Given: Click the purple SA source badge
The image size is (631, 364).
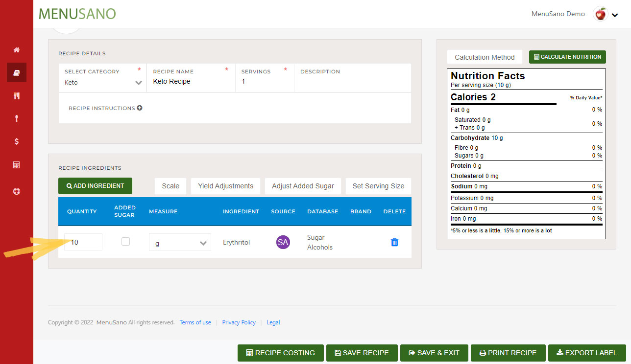Looking at the screenshot, I should click(x=283, y=242).
